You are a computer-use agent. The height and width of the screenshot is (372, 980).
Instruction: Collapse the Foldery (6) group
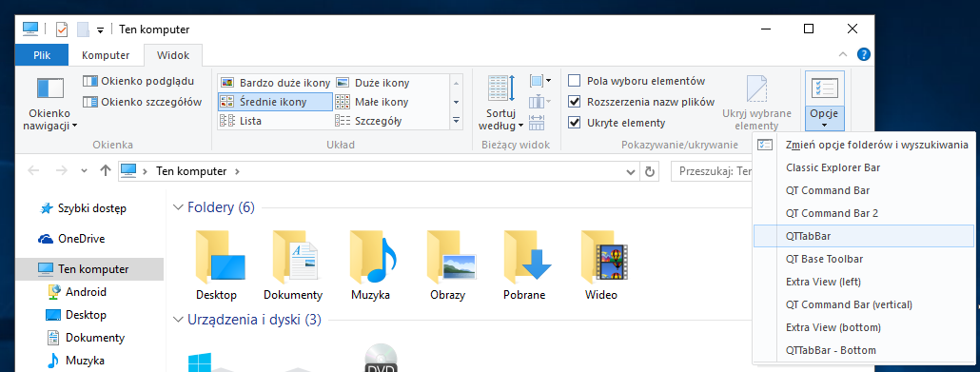(x=179, y=207)
